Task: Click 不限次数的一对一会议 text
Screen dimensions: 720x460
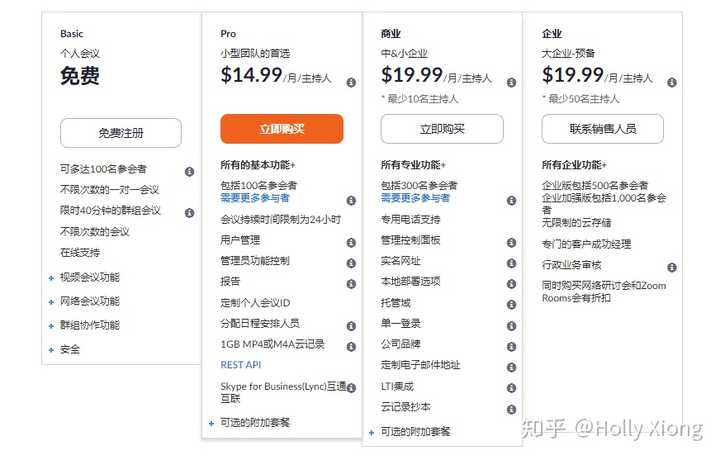Action: (110, 190)
